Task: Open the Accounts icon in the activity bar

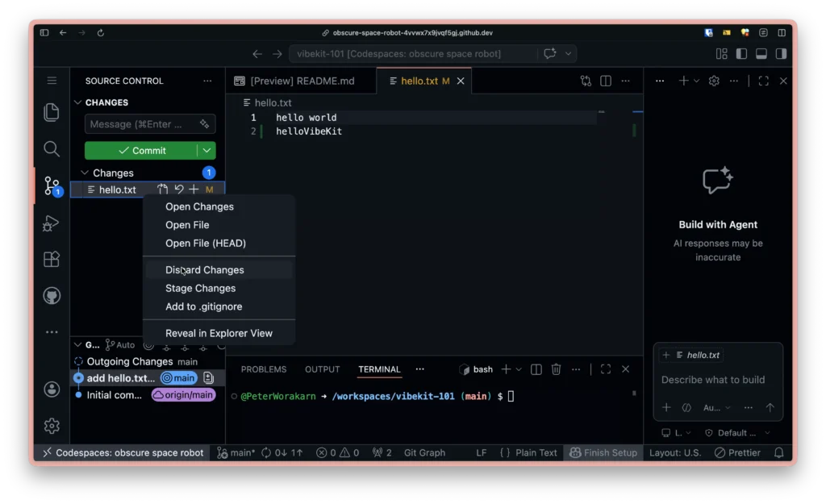Action: coord(52,389)
